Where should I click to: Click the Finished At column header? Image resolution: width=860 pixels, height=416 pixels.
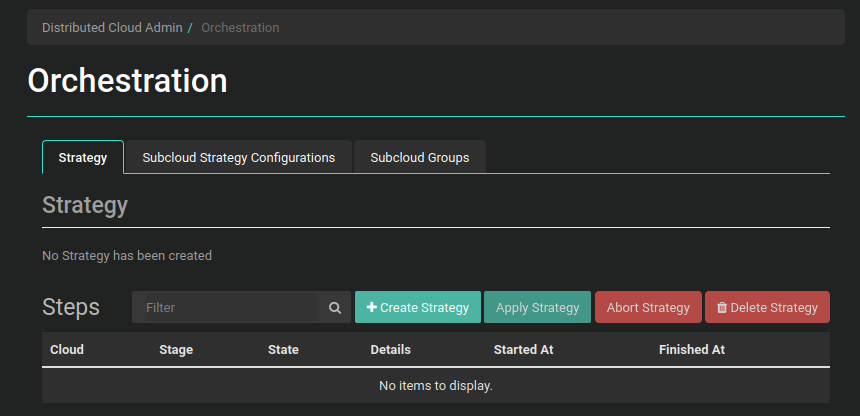point(691,350)
